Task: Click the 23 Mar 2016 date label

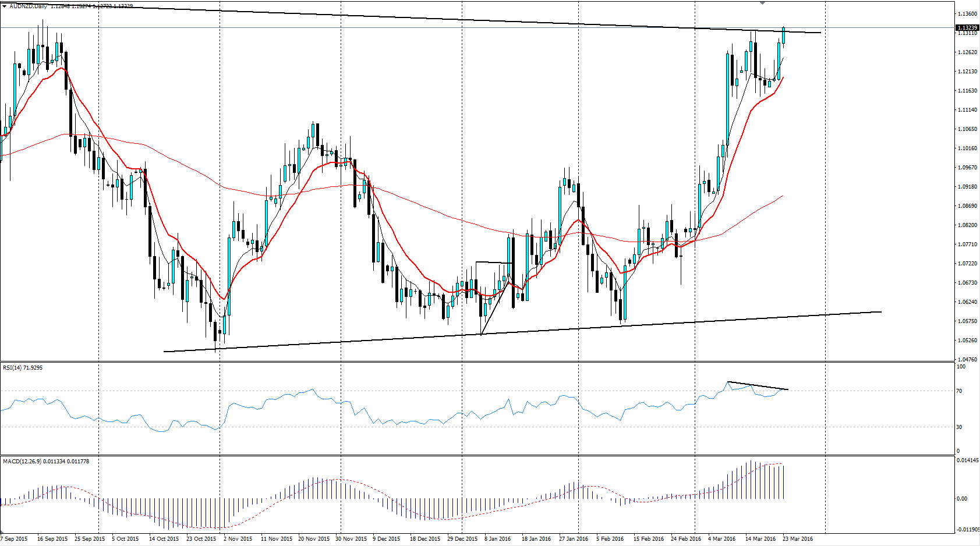Action: pyautogui.click(x=798, y=539)
